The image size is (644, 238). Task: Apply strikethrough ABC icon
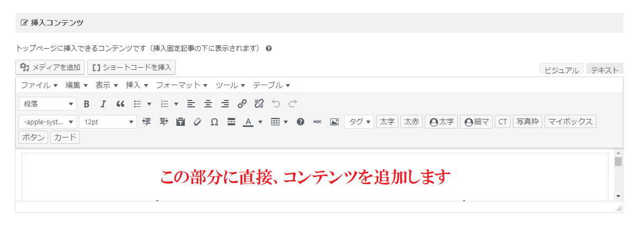point(318,122)
